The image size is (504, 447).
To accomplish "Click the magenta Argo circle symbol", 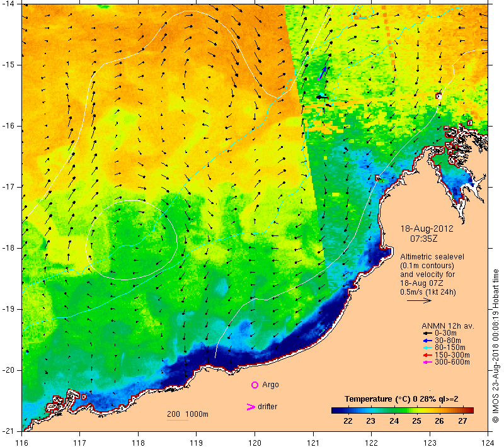I will click(x=255, y=385).
